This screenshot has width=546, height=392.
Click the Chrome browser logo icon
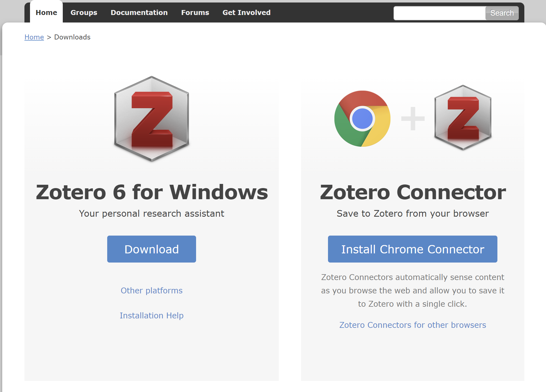point(362,119)
